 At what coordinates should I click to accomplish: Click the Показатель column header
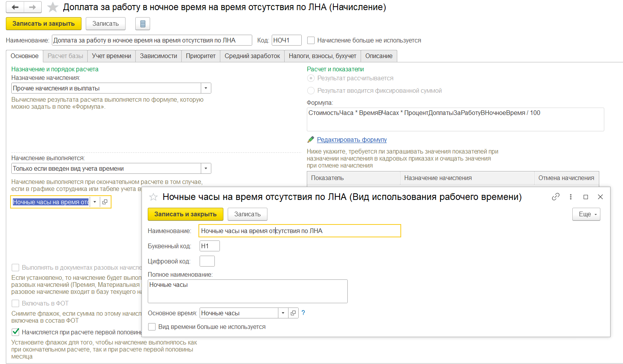(354, 178)
